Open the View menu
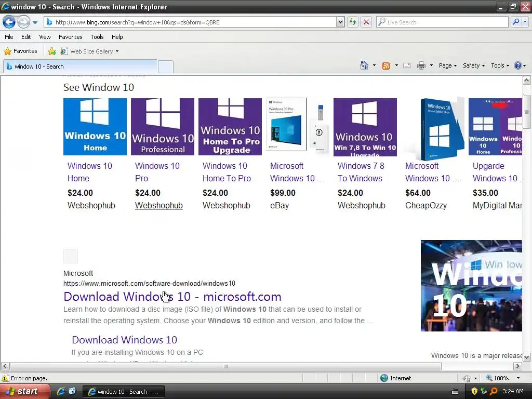 [x=45, y=37]
